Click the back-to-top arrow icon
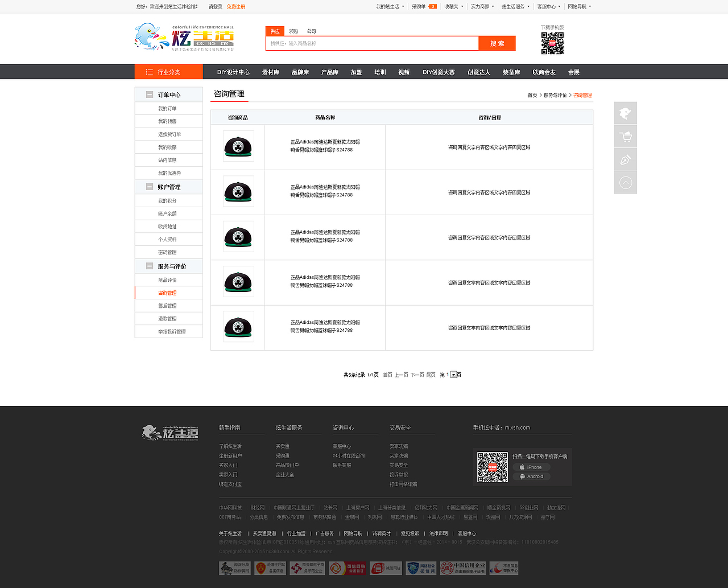Viewport: 728px width, 588px height. [625, 182]
